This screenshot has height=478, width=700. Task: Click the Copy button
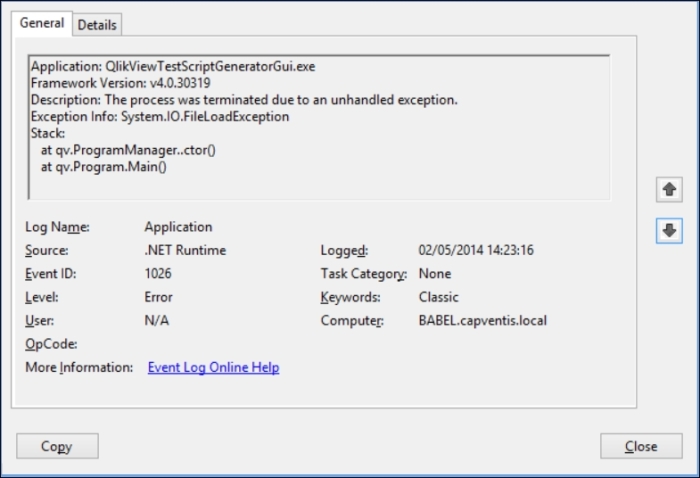tap(57, 446)
